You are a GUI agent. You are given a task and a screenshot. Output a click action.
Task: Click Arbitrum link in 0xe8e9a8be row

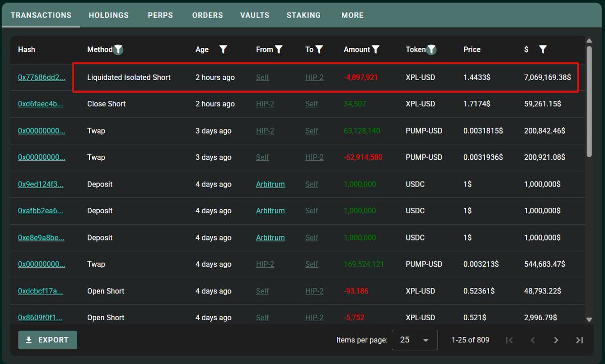click(270, 237)
